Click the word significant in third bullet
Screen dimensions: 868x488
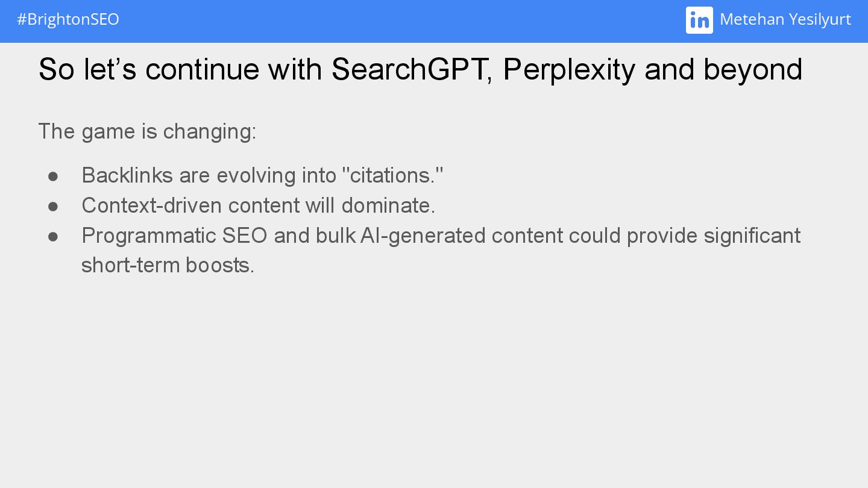(x=752, y=236)
